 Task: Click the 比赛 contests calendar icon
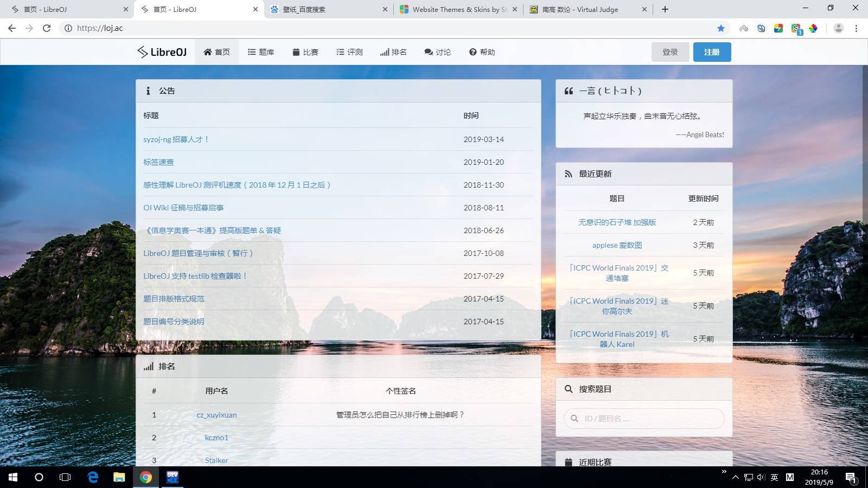click(x=296, y=52)
